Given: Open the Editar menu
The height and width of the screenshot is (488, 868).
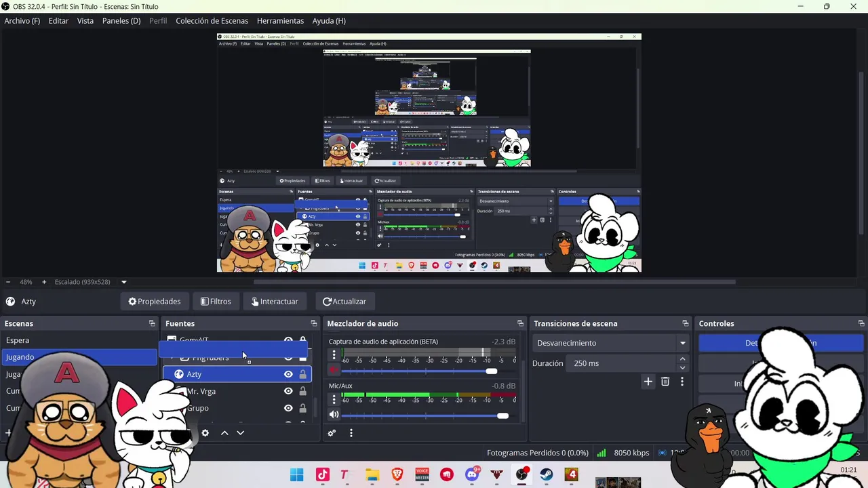Looking at the screenshot, I should (58, 21).
